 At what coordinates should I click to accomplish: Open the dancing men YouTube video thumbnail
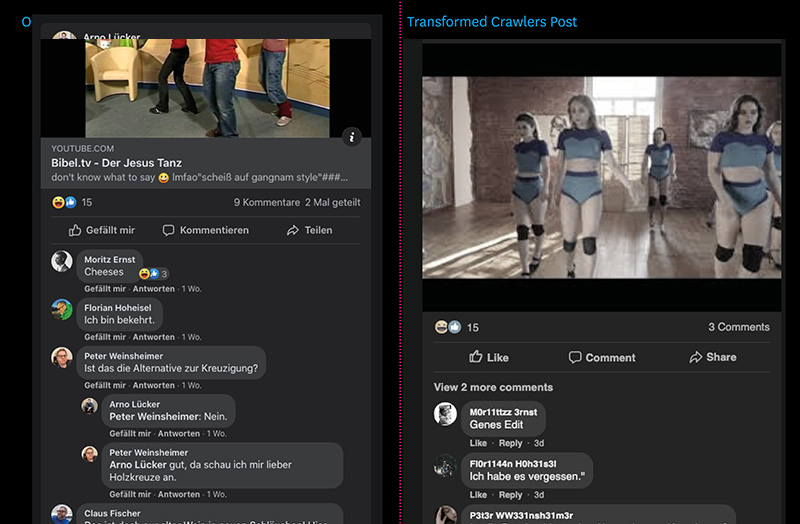click(207, 88)
